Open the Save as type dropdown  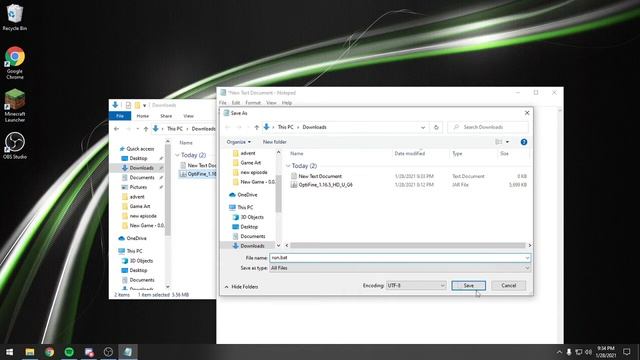tap(400, 268)
